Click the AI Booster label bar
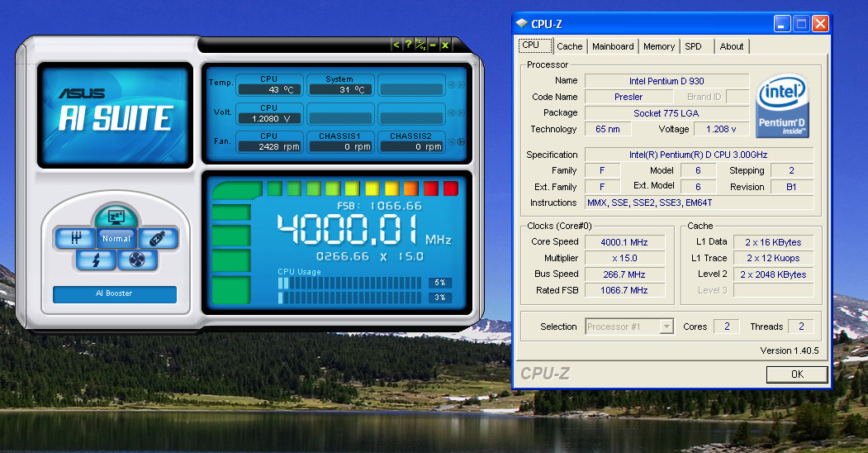868x453 pixels. (115, 293)
